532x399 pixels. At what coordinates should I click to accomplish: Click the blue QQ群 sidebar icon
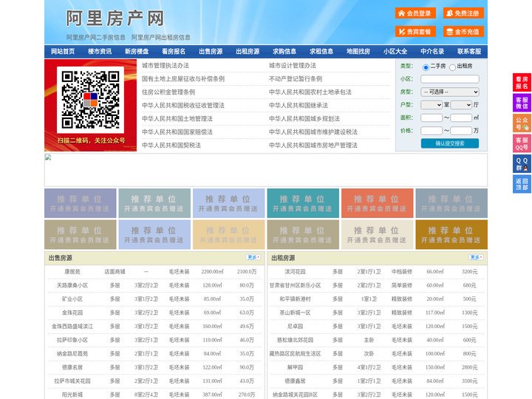[x=522, y=164]
